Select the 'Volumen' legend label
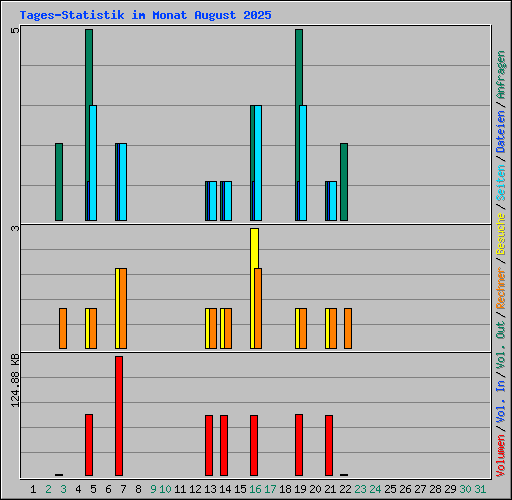 click(501, 456)
